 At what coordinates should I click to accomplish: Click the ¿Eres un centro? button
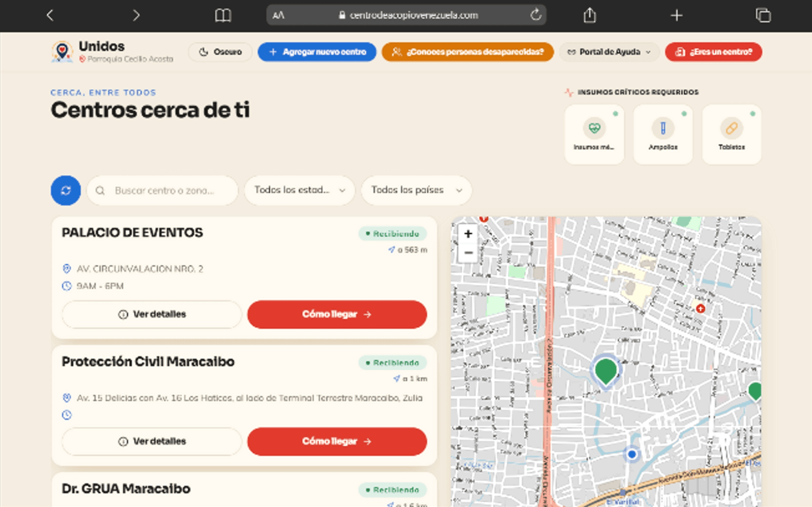tap(714, 52)
